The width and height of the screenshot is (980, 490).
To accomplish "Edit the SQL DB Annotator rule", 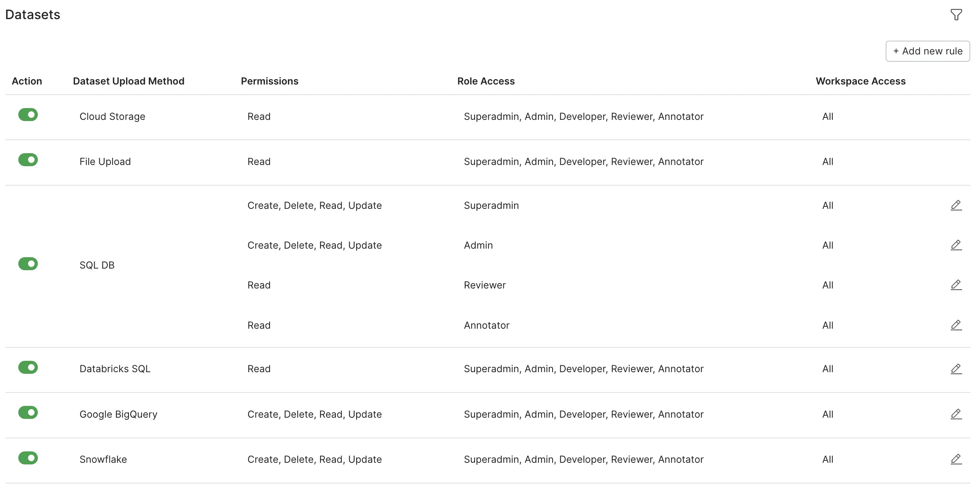I will (956, 325).
